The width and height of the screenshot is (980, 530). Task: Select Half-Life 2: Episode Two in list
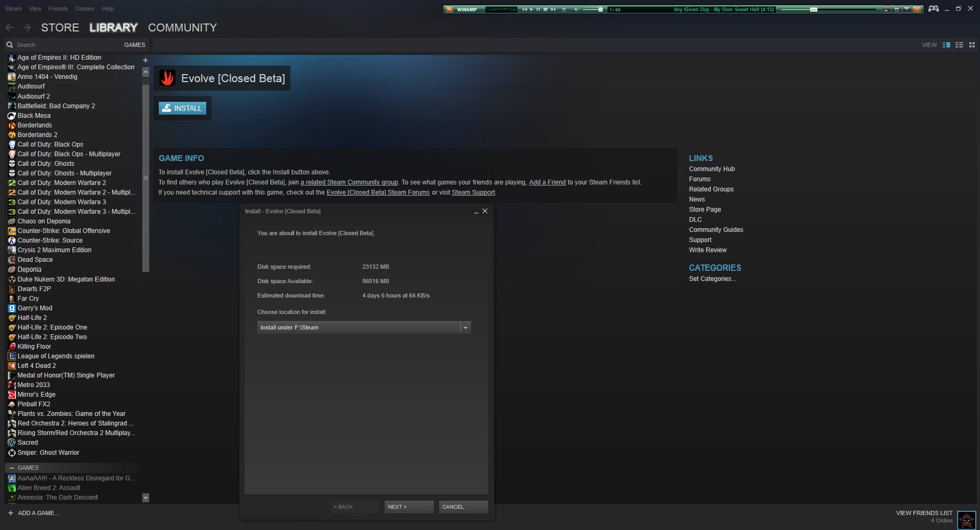pyautogui.click(x=52, y=337)
